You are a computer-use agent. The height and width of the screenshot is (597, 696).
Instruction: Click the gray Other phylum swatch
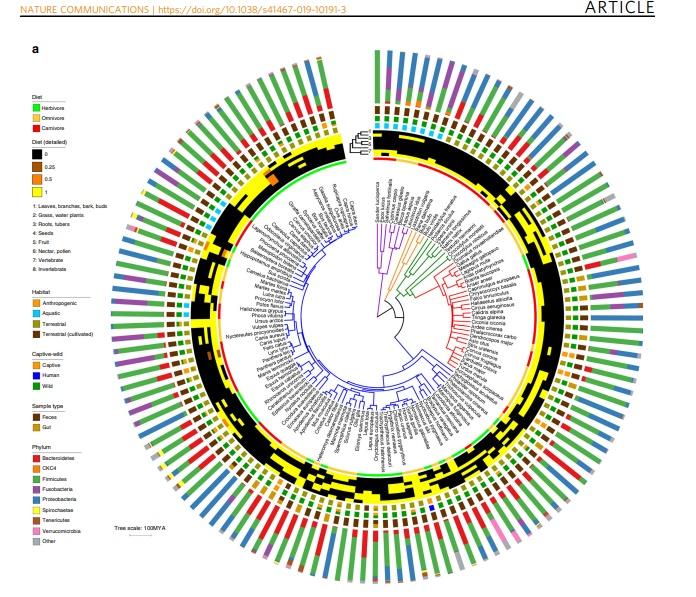tap(36, 542)
